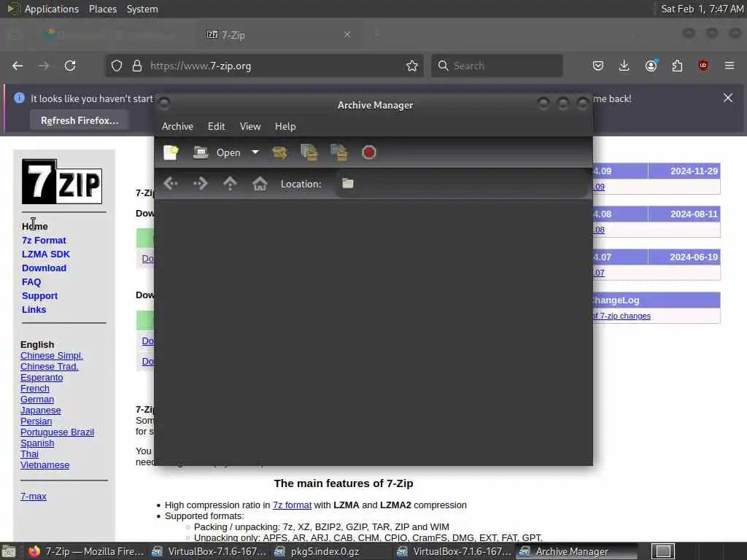Image resolution: width=747 pixels, height=560 pixels.
Task: Reload the 7-zip.org page
Action: pyautogui.click(x=70, y=66)
